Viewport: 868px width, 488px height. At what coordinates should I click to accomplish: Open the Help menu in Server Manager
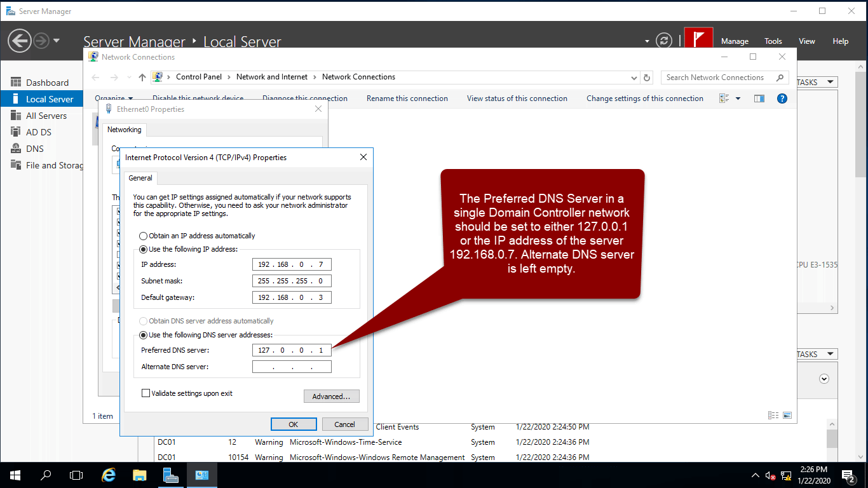[x=841, y=41]
